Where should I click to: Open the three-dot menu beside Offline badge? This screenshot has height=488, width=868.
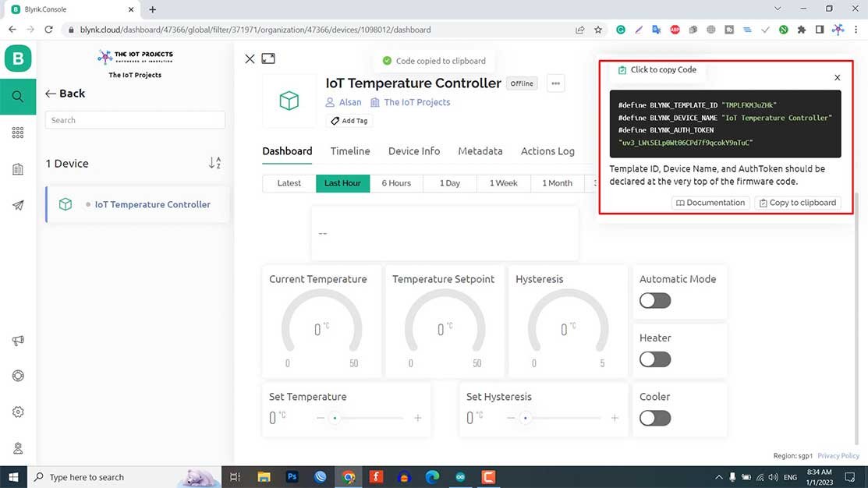pos(555,83)
